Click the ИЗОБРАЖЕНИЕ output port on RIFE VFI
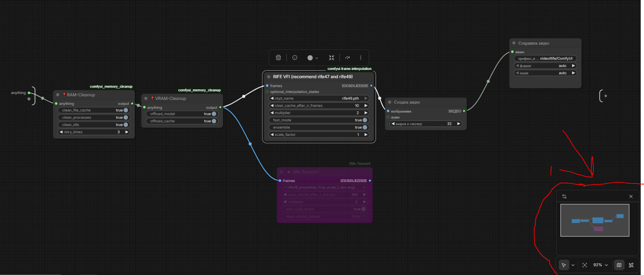This screenshot has width=644, height=275. 371,86
